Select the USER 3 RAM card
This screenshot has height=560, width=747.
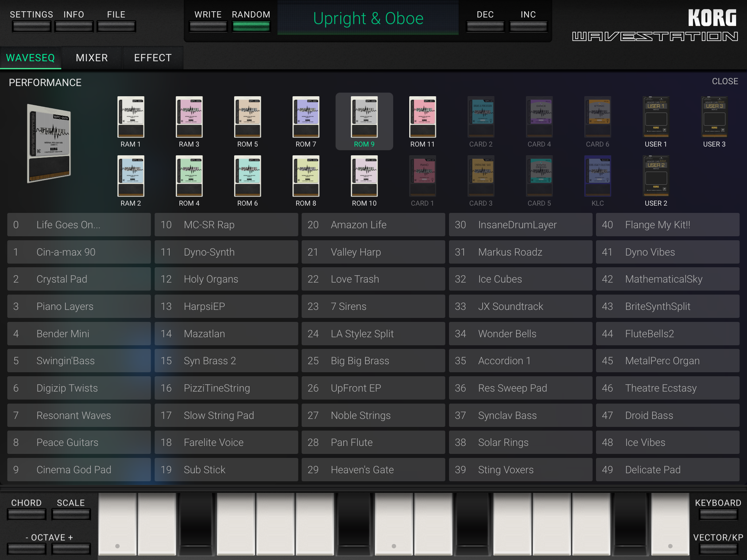(x=714, y=117)
